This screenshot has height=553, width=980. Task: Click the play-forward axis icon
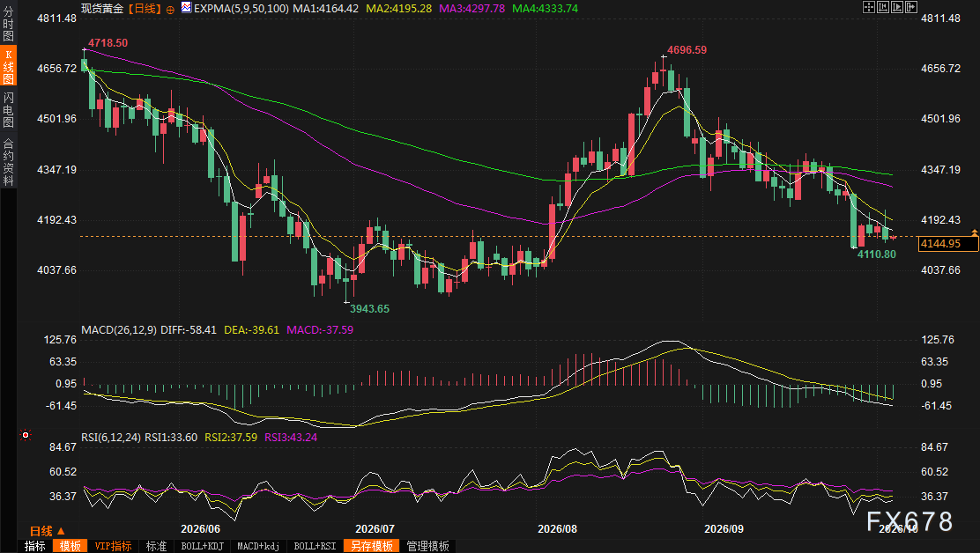pyautogui.click(x=897, y=8)
